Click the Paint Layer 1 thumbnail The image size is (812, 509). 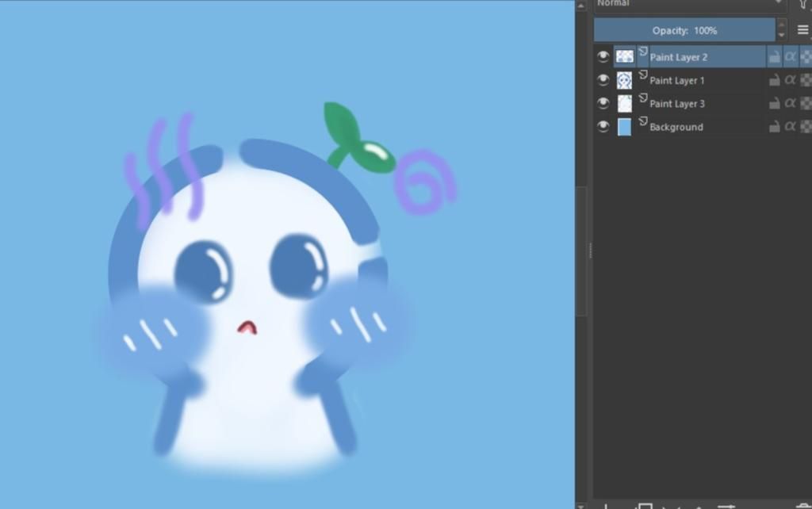pos(625,80)
